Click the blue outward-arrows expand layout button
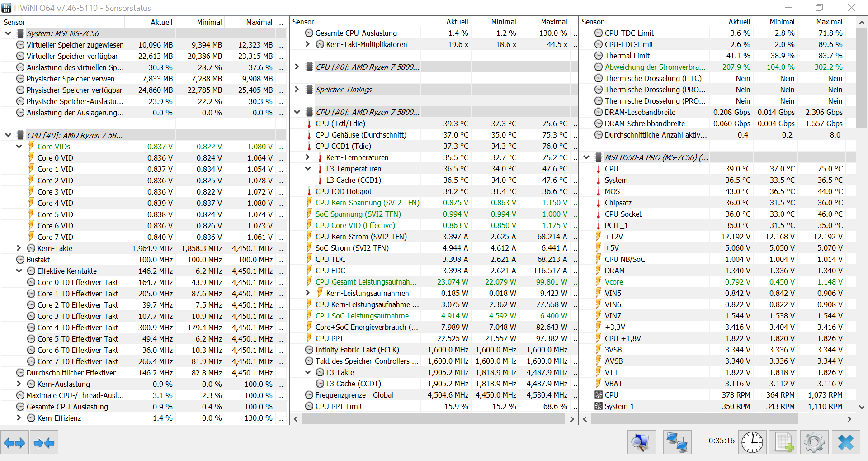This screenshot has width=868, height=461. tap(15, 442)
